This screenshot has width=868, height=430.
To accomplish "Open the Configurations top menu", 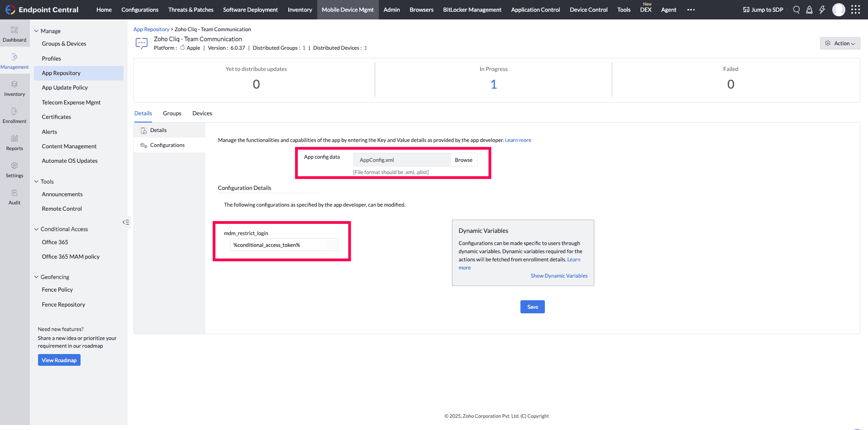I will tap(140, 9).
